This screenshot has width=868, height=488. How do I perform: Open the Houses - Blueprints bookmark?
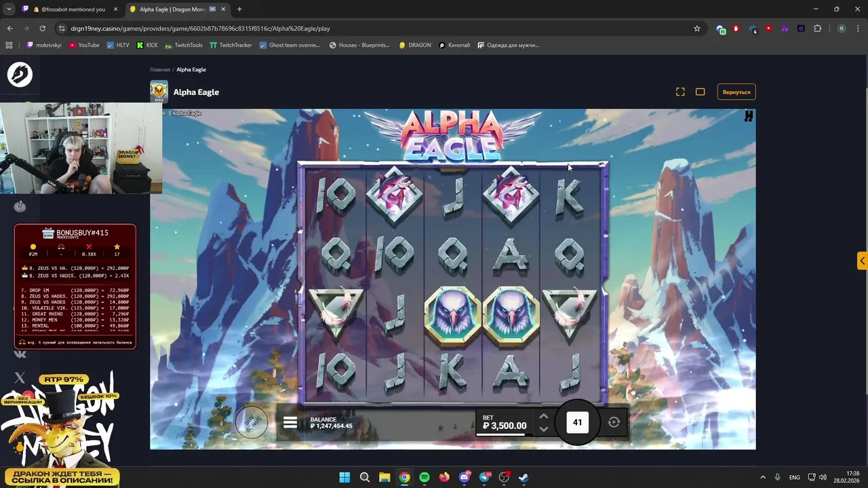point(359,45)
